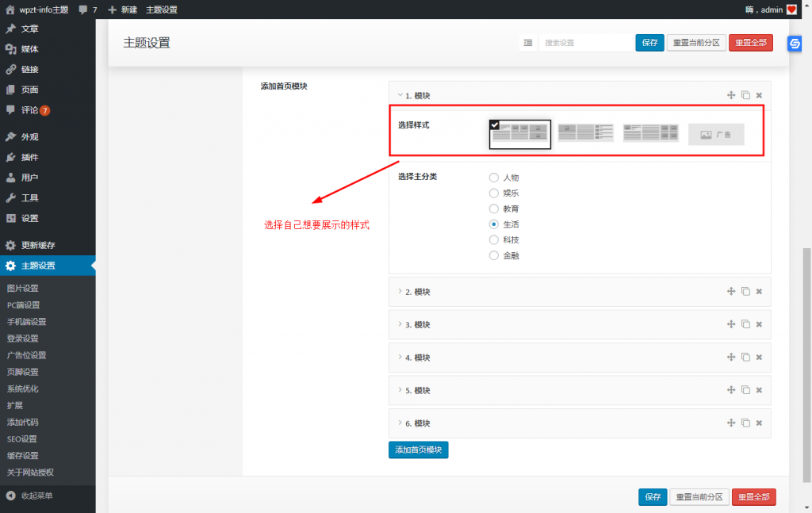
Task: Pick the 金融 radio option
Action: click(493, 255)
